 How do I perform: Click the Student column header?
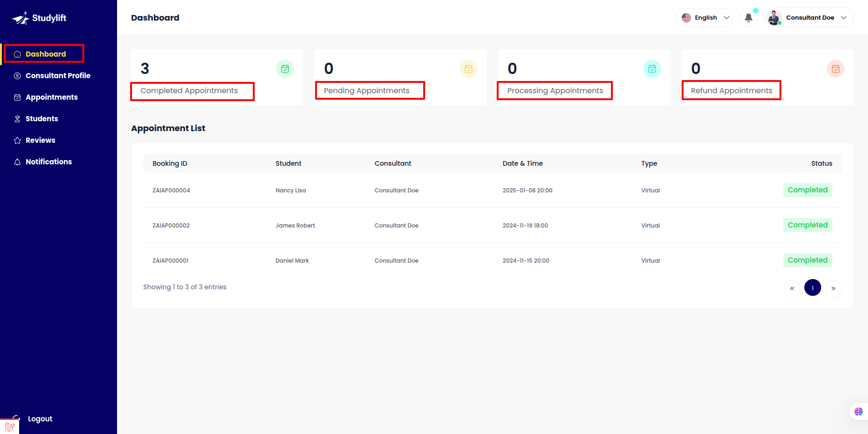(x=288, y=163)
